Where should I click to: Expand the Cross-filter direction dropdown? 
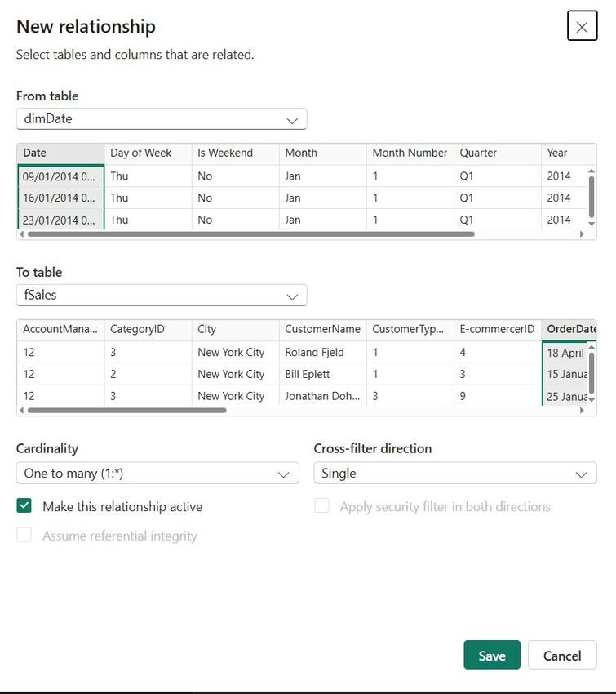454,474
